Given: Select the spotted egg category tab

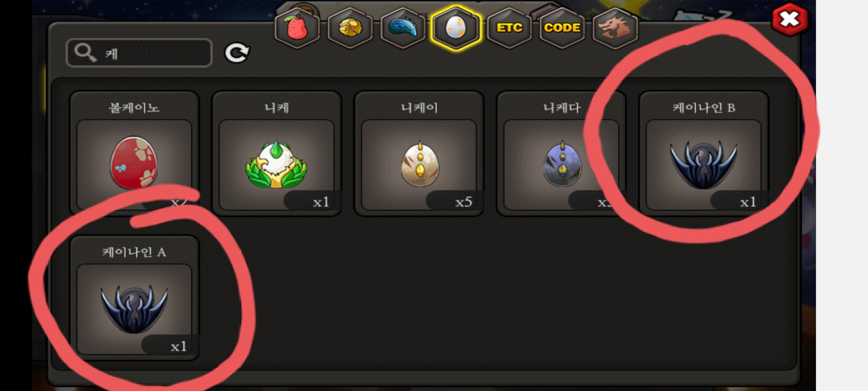Looking at the screenshot, I should pyautogui.click(x=456, y=28).
